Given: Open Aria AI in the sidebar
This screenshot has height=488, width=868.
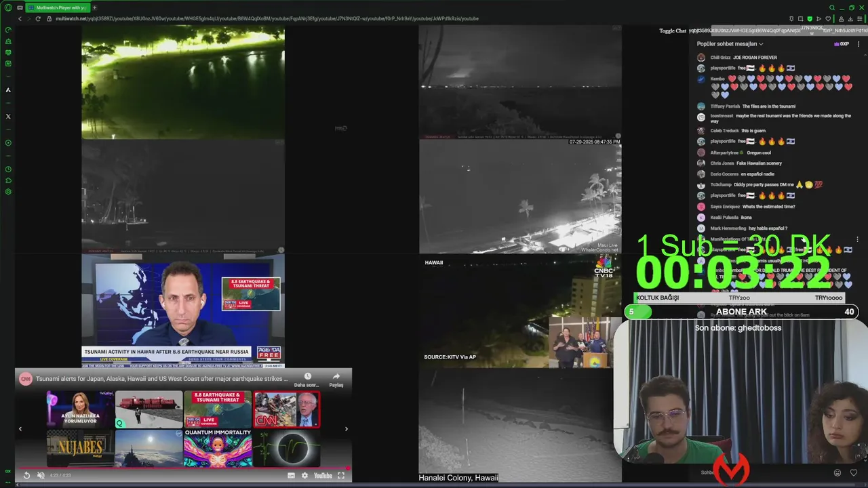Looking at the screenshot, I should click(x=8, y=89).
